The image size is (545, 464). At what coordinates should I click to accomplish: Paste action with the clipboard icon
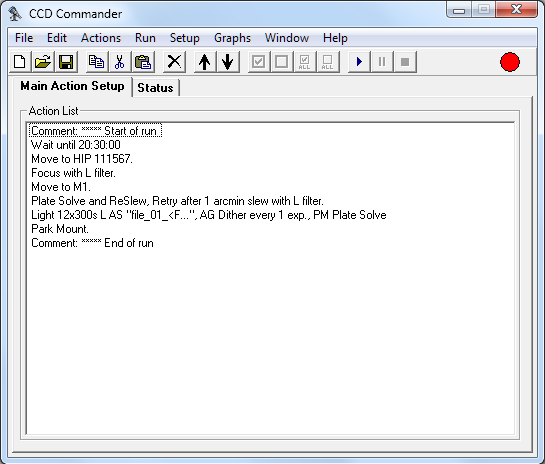pyautogui.click(x=143, y=62)
